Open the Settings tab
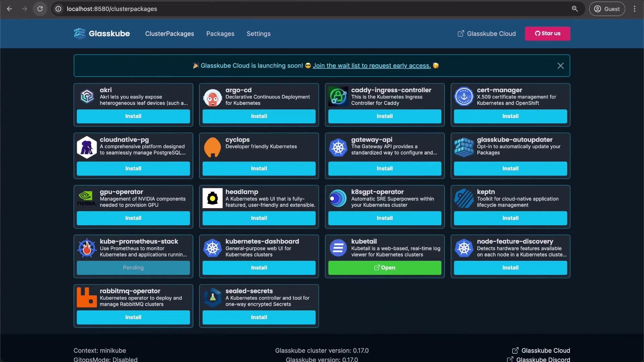 click(258, 34)
